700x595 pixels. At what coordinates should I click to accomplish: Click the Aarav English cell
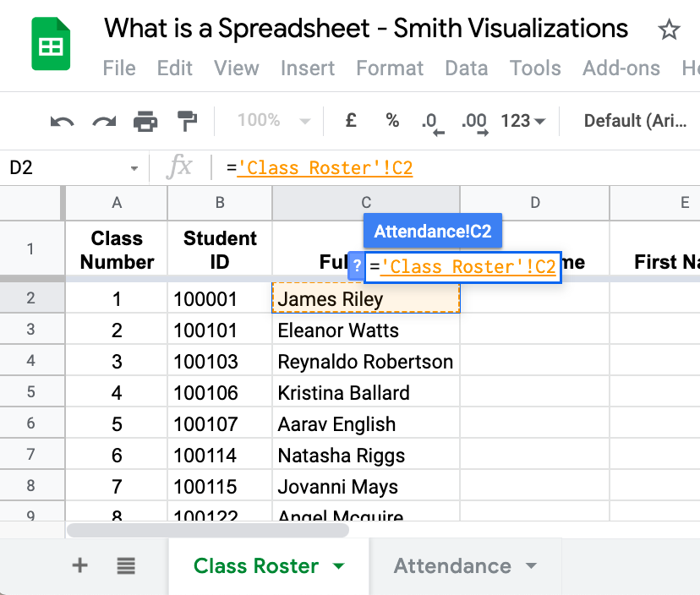tap(365, 423)
